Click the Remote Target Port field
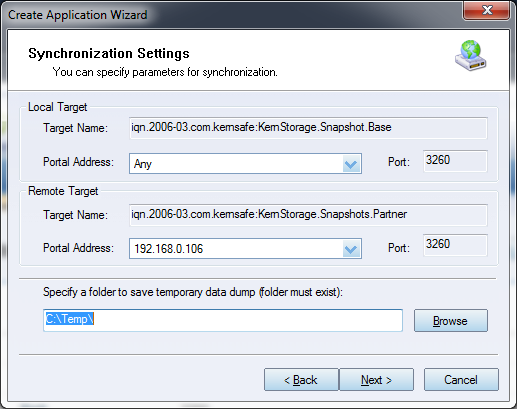 455,245
